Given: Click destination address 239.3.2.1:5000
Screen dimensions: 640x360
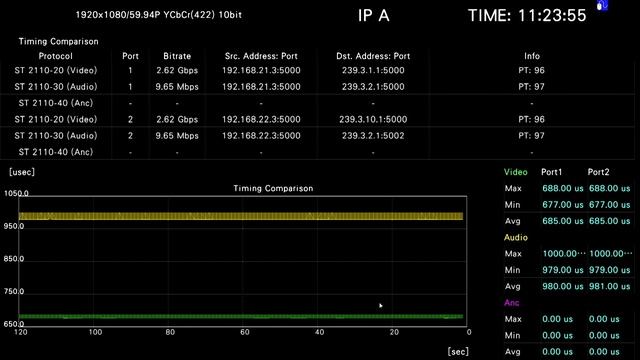Looking at the screenshot, I should pos(373,87).
